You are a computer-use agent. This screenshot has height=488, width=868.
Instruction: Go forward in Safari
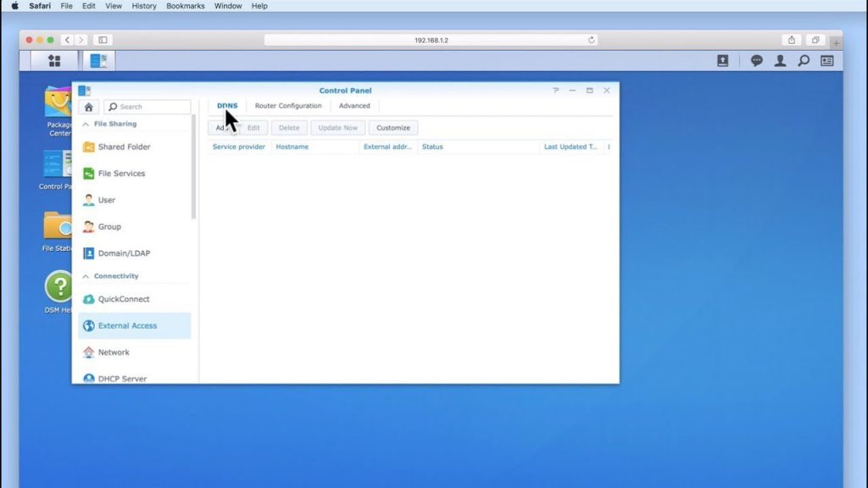81,40
